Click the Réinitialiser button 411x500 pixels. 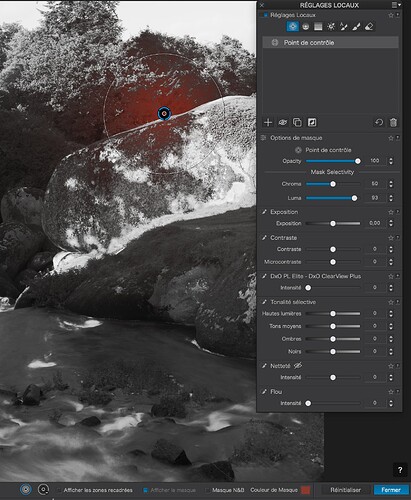345,490
